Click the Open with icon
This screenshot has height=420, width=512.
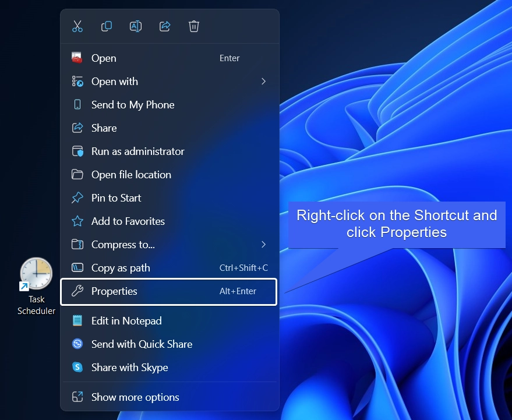tap(77, 82)
